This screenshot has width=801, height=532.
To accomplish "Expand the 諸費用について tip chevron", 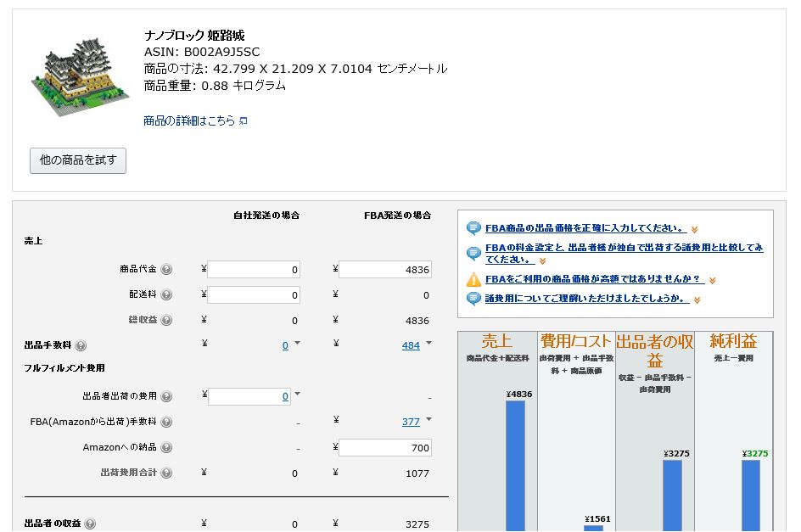I will (x=697, y=300).
